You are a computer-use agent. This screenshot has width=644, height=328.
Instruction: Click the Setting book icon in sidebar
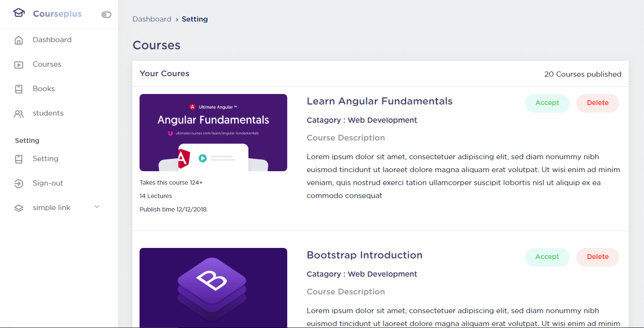tap(19, 159)
